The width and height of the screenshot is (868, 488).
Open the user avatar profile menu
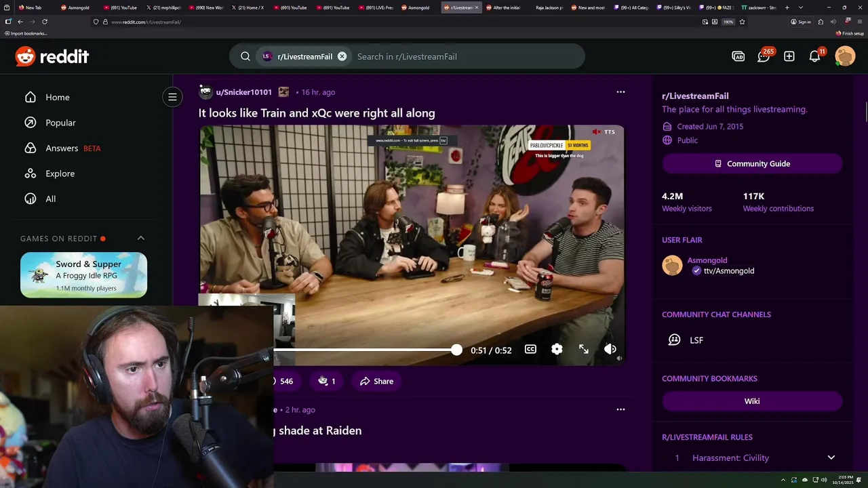(845, 56)
